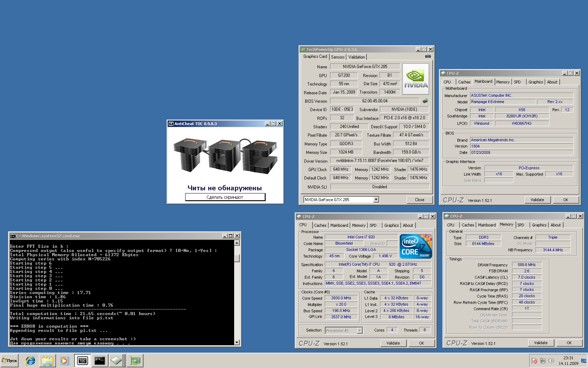Image resolution: width=588 pixels, height=368 pixels.
Task: Click the cmd window scrollbar up arrow
Action: [x=237, y=243]
